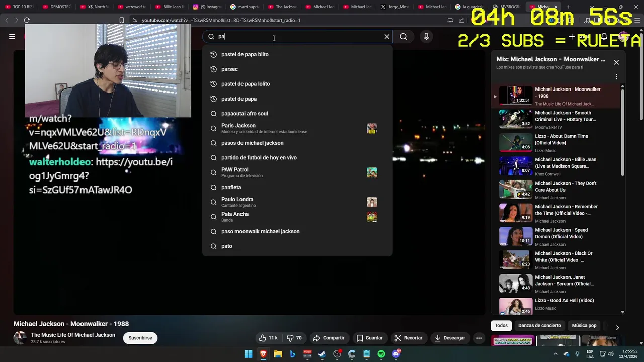Screen dimensions: 644x362
Task: Click the playlist panel vertical scrollbar
Action: click(623, 132)
